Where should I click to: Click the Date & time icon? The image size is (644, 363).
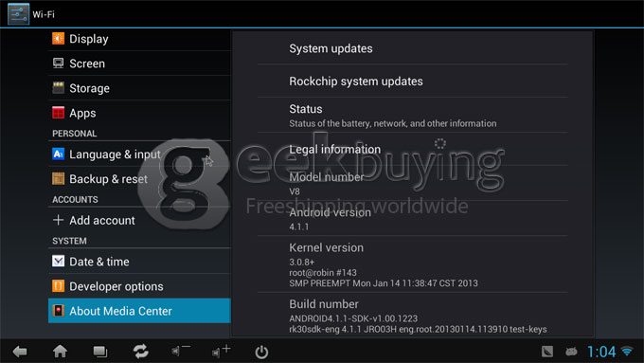(59, 261)
